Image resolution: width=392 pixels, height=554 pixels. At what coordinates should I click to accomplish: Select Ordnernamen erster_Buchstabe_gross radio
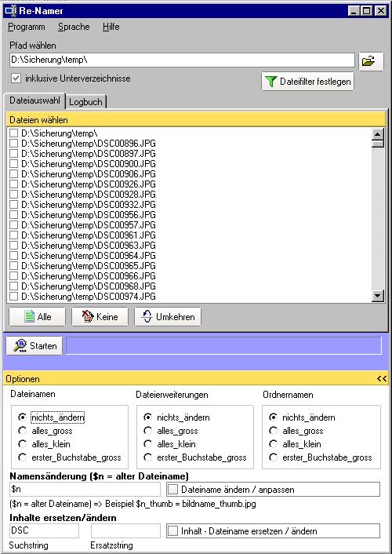[x=274, y=457]
